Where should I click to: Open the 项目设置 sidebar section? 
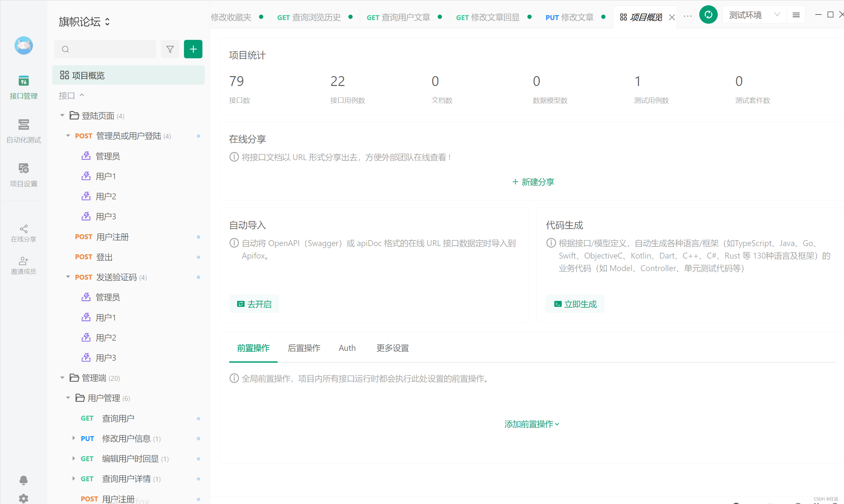click(23, 175)
